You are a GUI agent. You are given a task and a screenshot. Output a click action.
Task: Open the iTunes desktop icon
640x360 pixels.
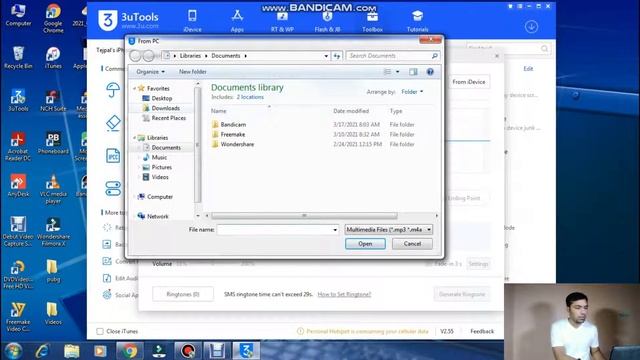tap(53, 57)
